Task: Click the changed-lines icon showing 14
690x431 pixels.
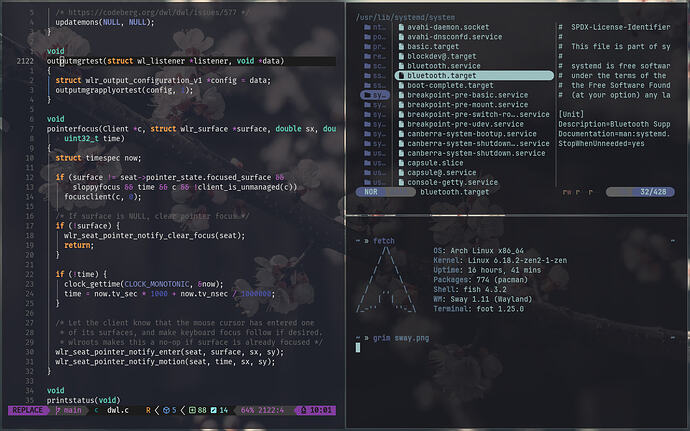Action: 212,410
